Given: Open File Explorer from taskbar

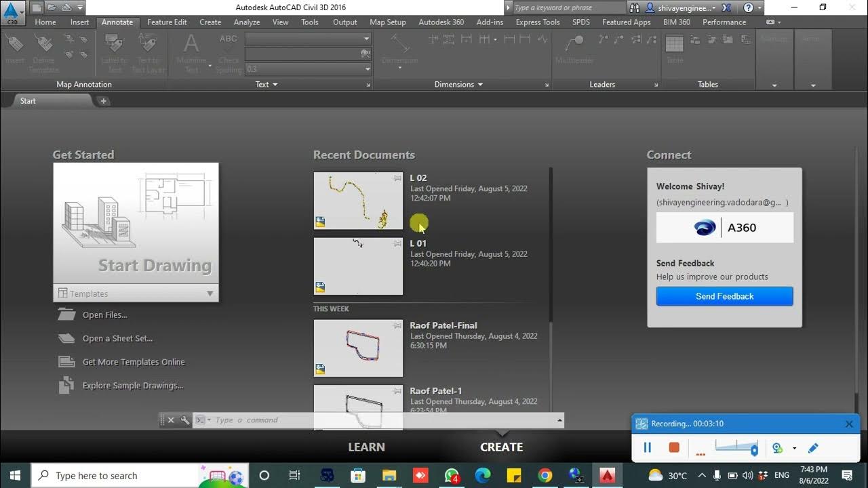Looking at the screenshot, I should [389, 475].
